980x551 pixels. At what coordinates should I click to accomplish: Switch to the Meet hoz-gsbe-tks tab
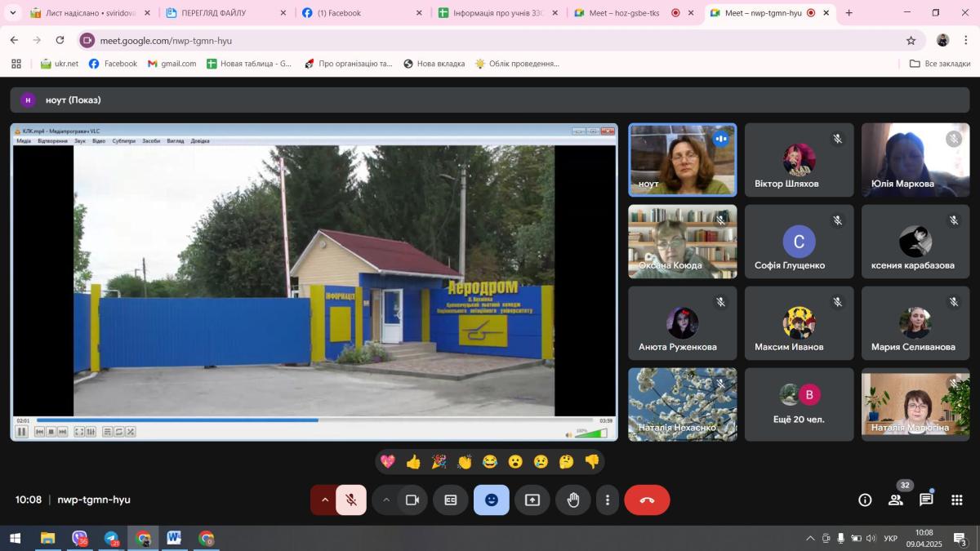pyautogui.click(x=624, y=13)
